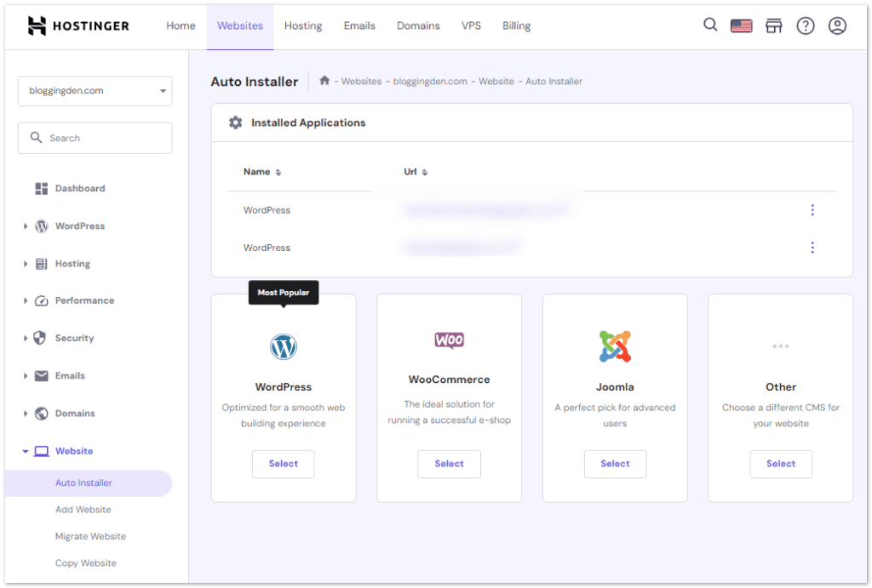Open the user profile account icon

click(x=837, y=26)
